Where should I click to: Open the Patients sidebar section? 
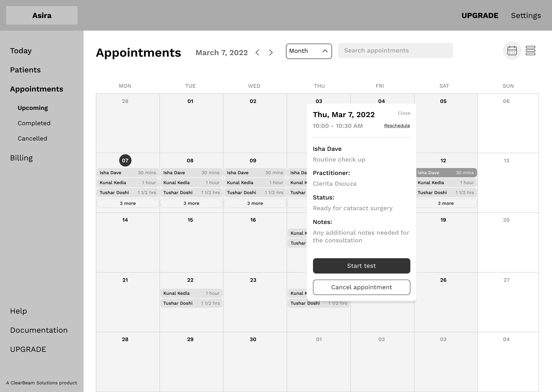[x=25, y=70]
